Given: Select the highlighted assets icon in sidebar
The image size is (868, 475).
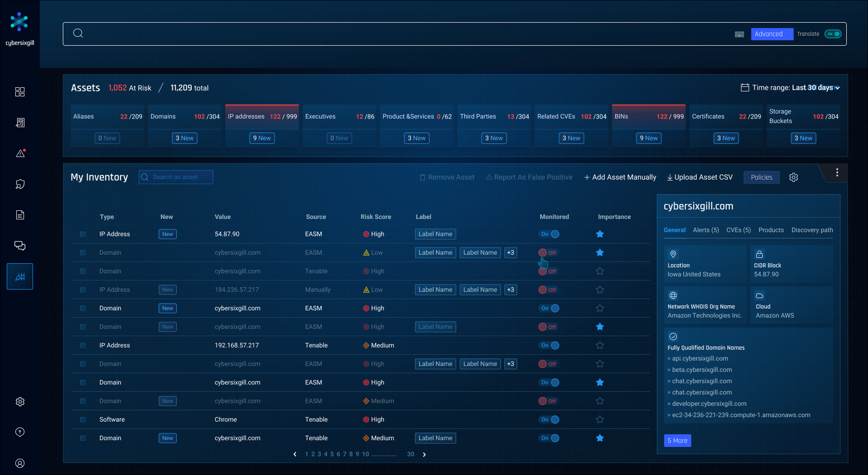Looking at the screenshot, I should tap(20, 276).
